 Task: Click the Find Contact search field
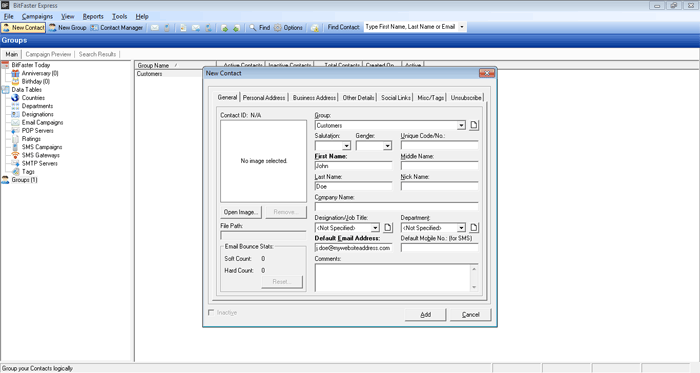[x=411, y=27]
